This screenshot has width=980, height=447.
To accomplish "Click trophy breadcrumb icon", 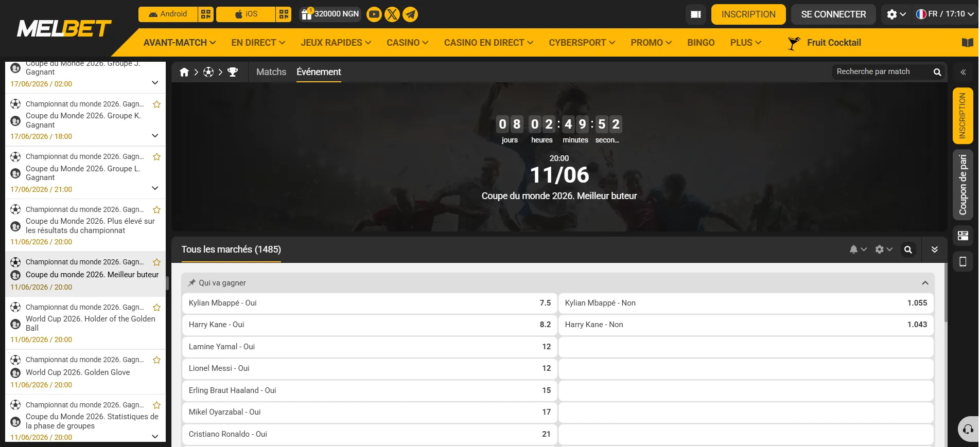I will coord(233,72).
